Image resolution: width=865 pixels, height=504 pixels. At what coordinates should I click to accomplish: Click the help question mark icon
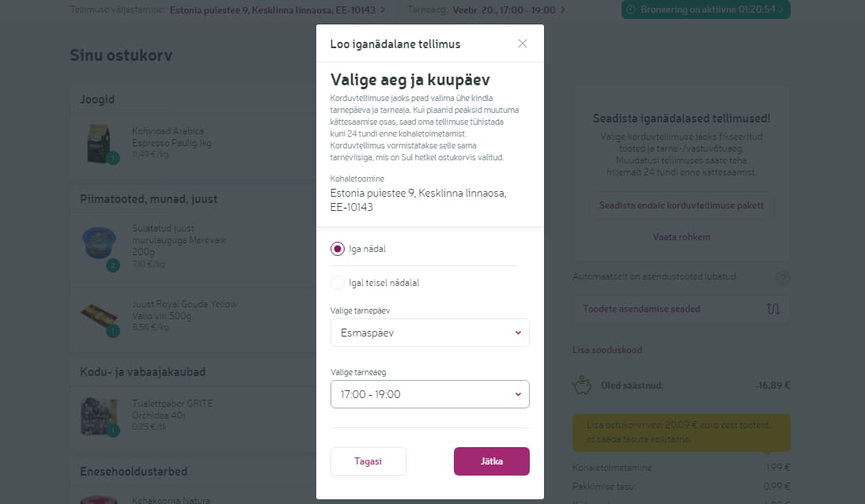tap(783, 278)
